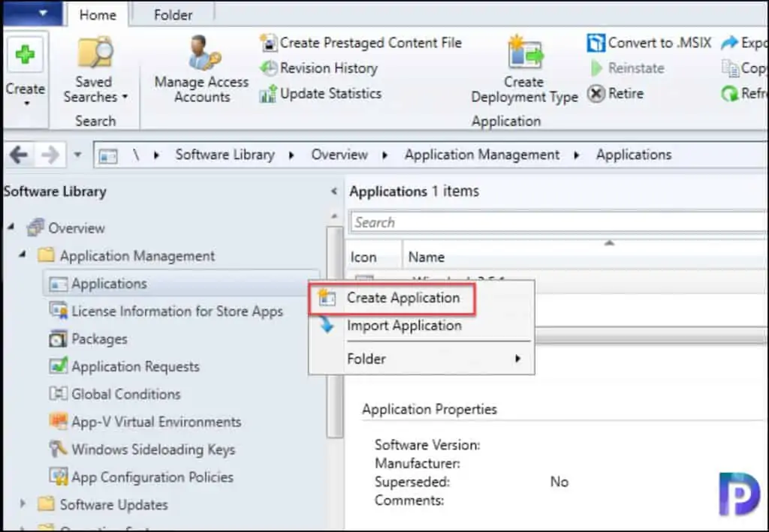769x532 pixels.
Task: Click the Create button dropdown arrow
Action: 26,104
